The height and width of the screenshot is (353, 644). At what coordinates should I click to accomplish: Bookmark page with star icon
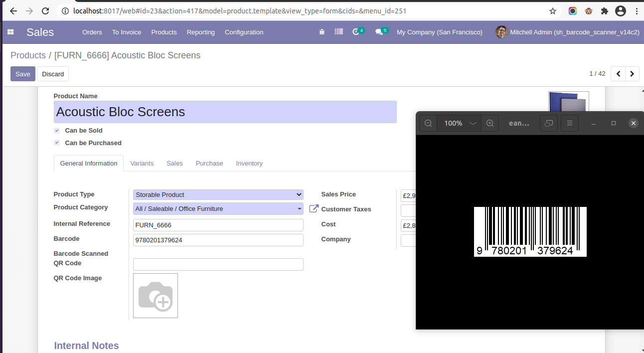pyautogui.click(x=553, y=11)
